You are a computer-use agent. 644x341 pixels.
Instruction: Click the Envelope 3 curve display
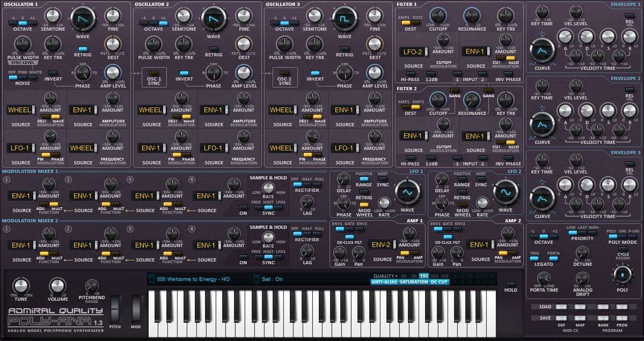tap(542, 199)
